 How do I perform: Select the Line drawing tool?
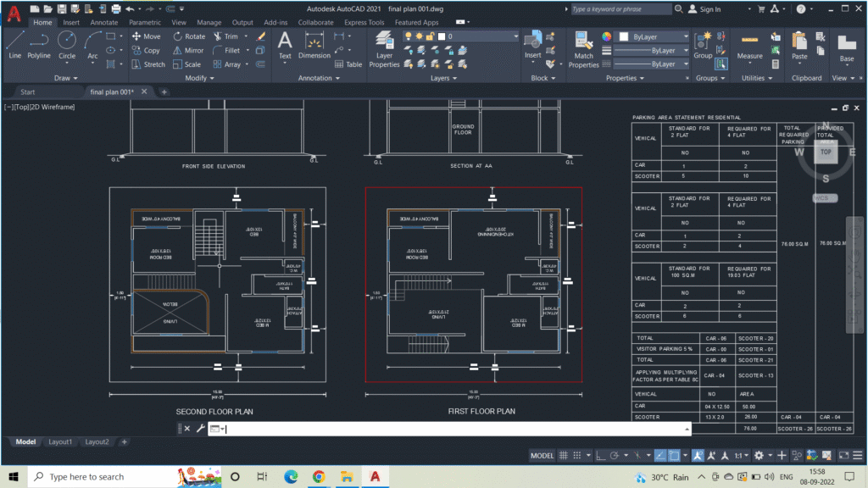[x=15, y=45]
